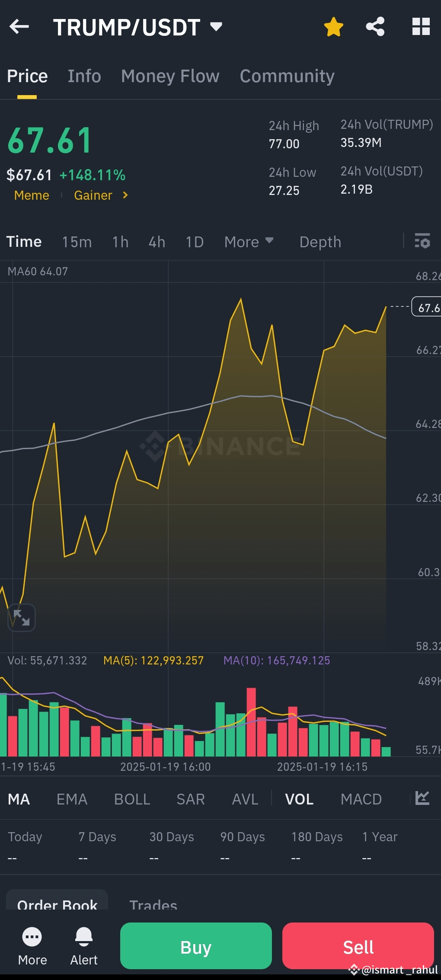Tap the +148.11% change figure
This screenshot has width=441, height=980.
tap(93, 175)
